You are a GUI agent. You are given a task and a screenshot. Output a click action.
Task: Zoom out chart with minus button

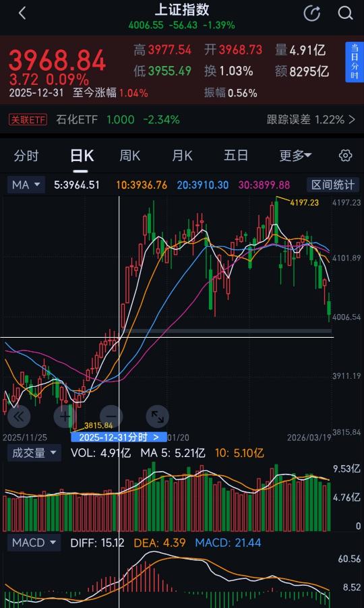(x=111, y=417)
